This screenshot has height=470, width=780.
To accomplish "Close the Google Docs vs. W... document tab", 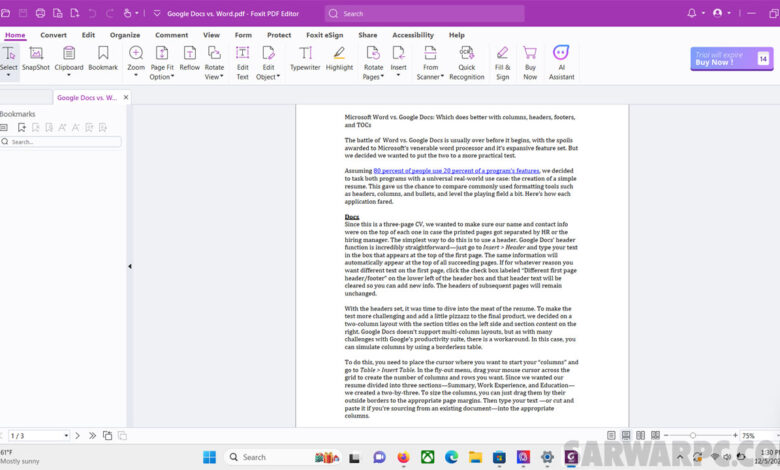I will point(126,97).
